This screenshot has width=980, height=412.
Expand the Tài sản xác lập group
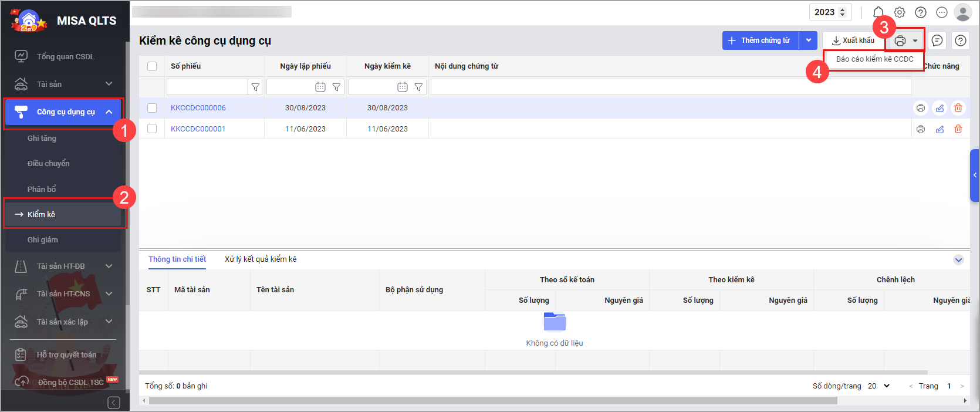[109, 322]
